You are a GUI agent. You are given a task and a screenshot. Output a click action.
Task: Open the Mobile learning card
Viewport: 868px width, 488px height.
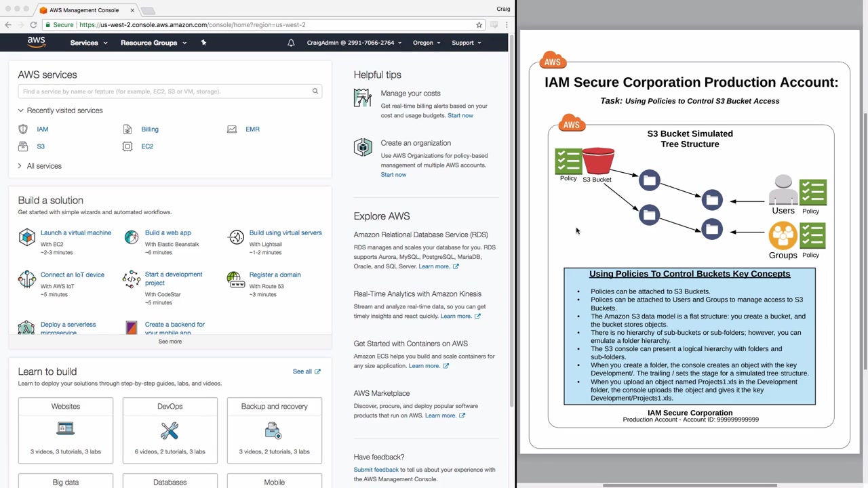click(x=275, y=481)
